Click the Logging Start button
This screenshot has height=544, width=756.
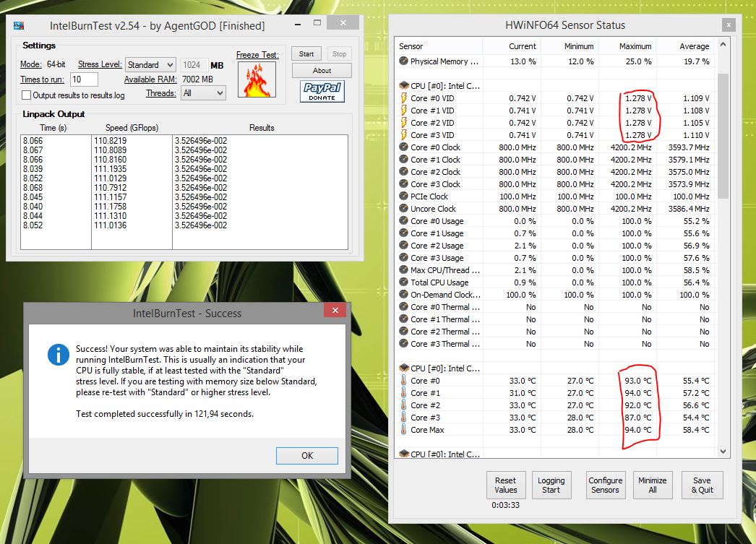pyautogui.click(x=551, y=485)
